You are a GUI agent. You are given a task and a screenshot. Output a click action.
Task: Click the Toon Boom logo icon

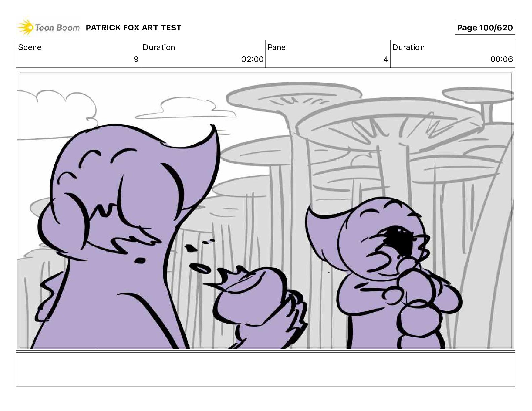(x=26, y=28)
